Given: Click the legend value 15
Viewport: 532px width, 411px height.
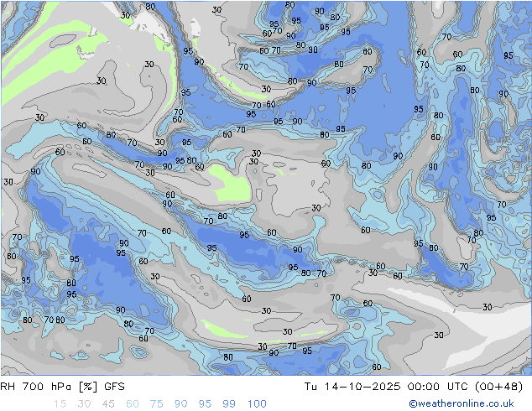Looking at the screenshot, I should 60,404.
